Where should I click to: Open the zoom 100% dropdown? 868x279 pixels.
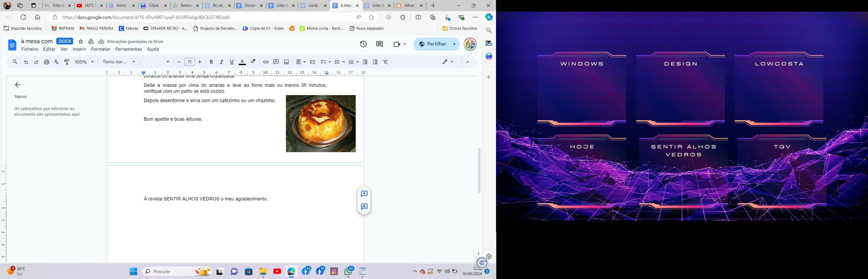tap(84, 62)
